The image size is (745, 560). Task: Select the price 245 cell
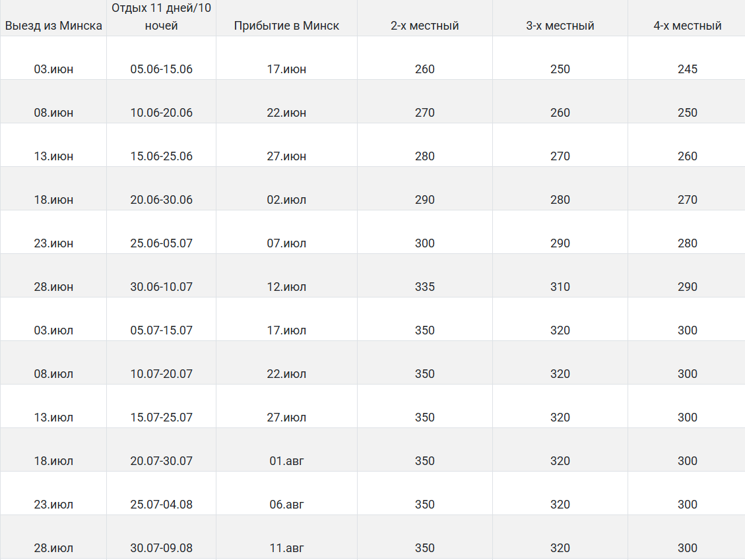pos(687,69)
